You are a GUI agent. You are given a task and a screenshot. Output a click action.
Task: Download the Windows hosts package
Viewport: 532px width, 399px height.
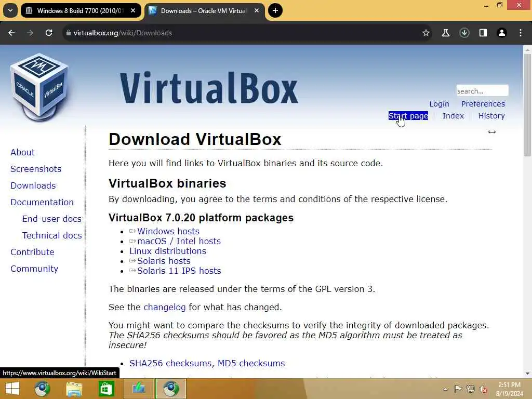pos(168,231)
